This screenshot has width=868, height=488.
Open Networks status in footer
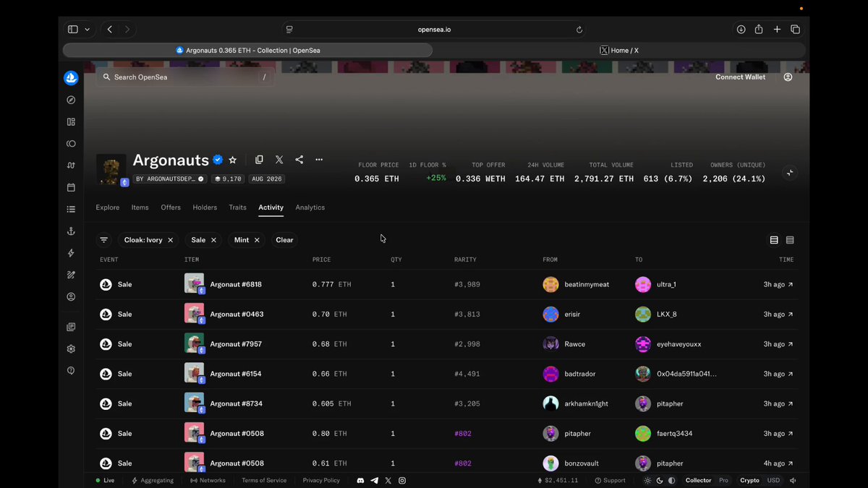[208, 480]
